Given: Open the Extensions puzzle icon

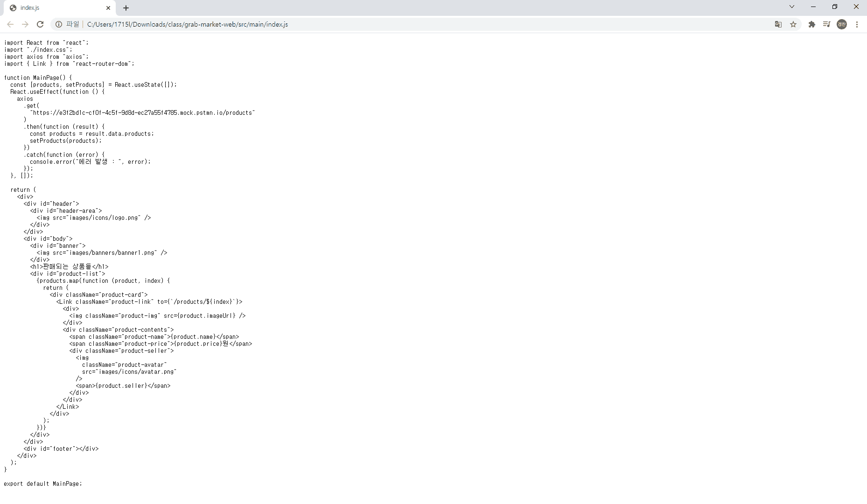Looking at the screenshot, I should tap(812, 24).
